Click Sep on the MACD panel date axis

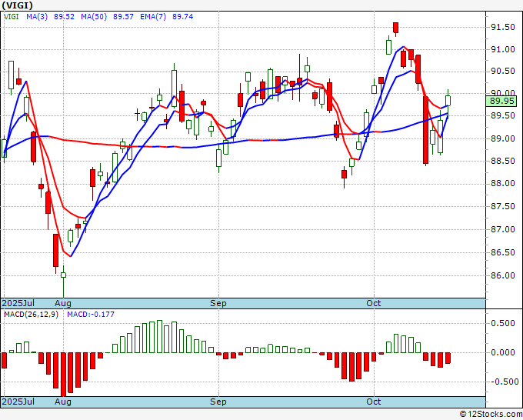218,402
